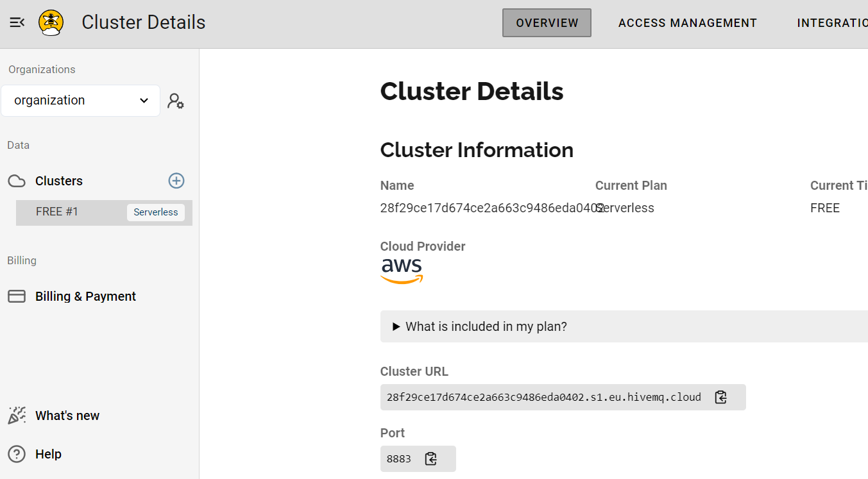Collapse the sidebar with the menu icon
This screenshot has width=868, height=479.
17,22
